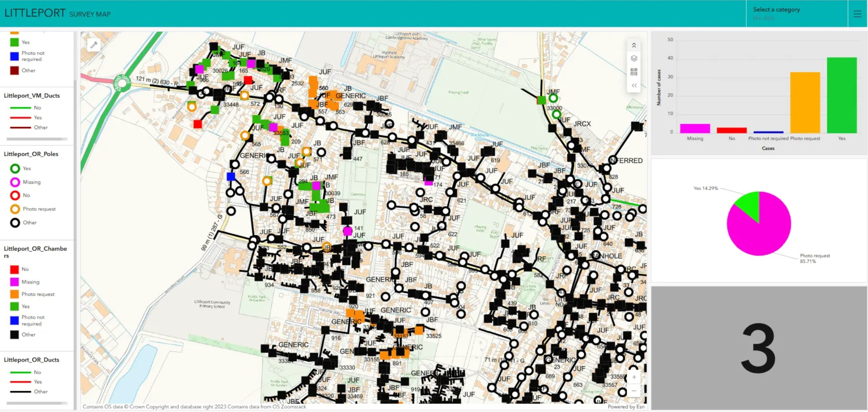Click the indicator showing number 3
Viewport: 868px width, 412px height.
click(759, 348)
